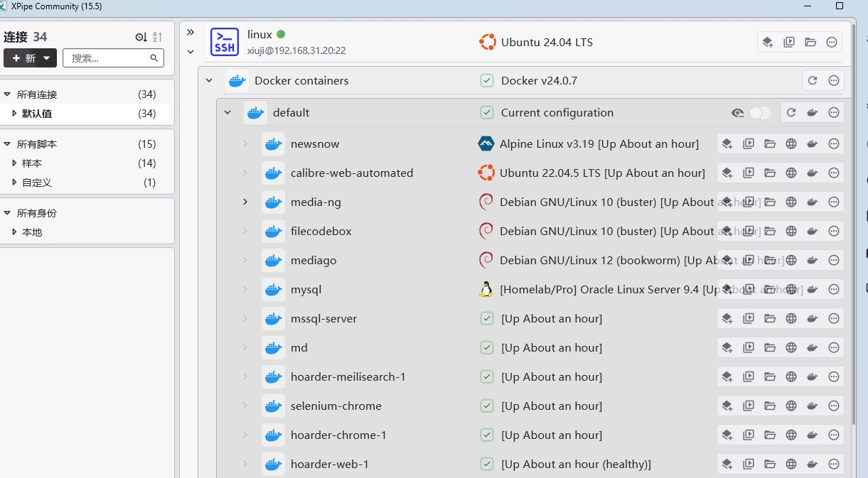The image size is (868, 478).
Task: Select the mediago container name
Action: (x=314, y=260)
